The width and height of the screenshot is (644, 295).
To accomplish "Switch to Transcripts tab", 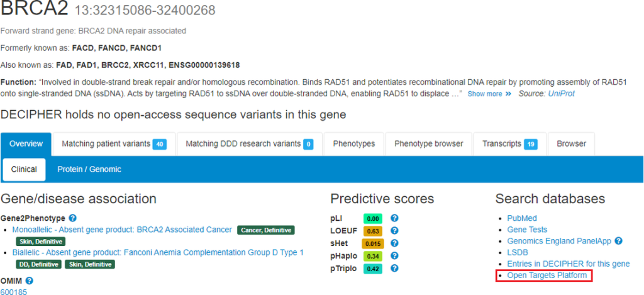I will click(509, 144).
